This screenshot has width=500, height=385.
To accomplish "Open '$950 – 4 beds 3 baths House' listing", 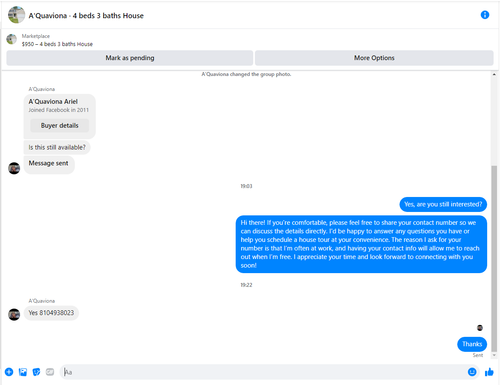I will (x=57, y=44).
